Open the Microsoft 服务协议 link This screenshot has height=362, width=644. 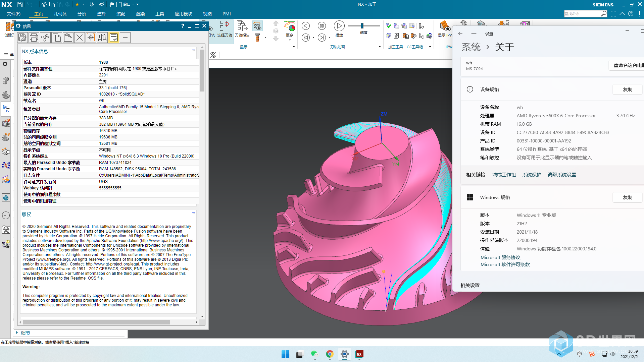pyautogui.click(x=500, y=257)
